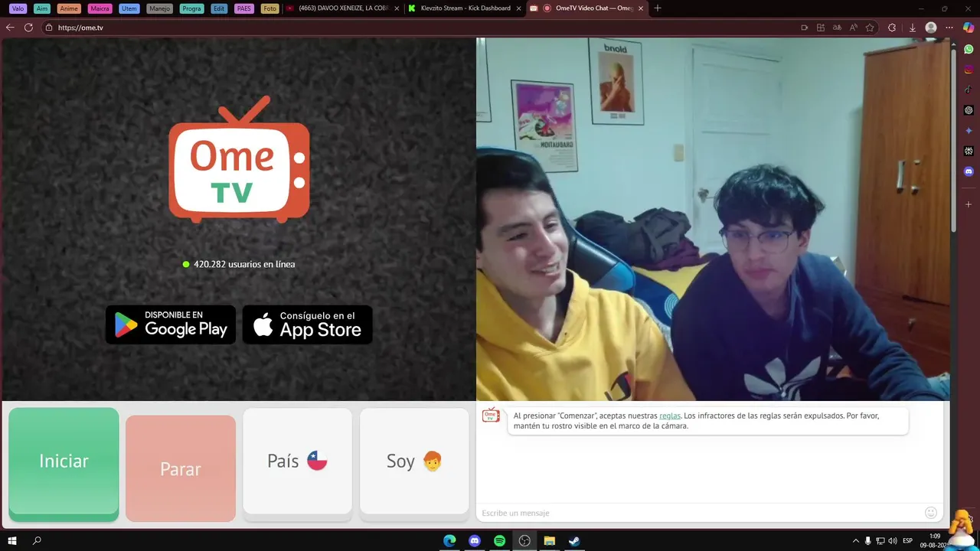Open the App Store download badge
Image resolution: width=980 pixels, height=551 pixels.
(x=308, y=324)
